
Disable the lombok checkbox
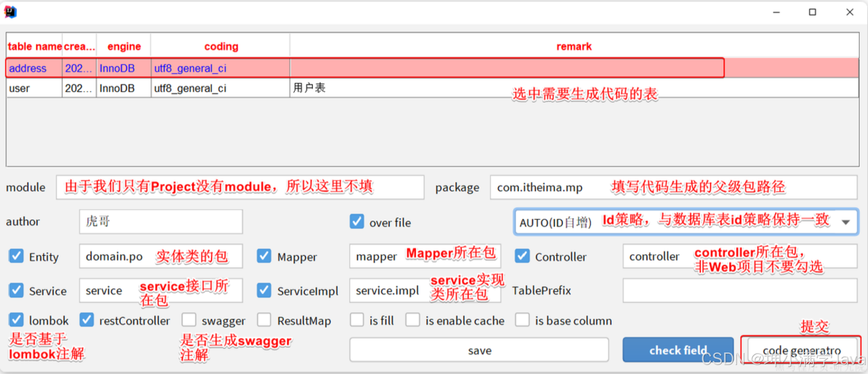(x=16, y=320)
